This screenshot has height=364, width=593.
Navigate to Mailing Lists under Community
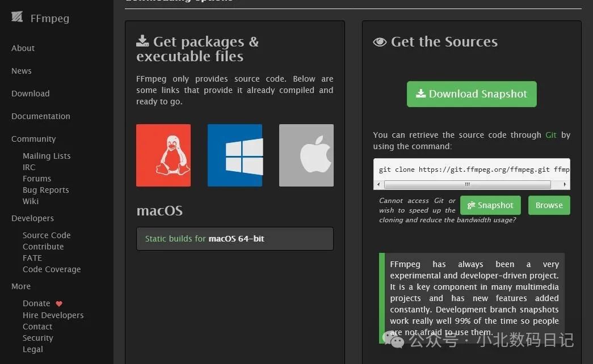point(47,156)
